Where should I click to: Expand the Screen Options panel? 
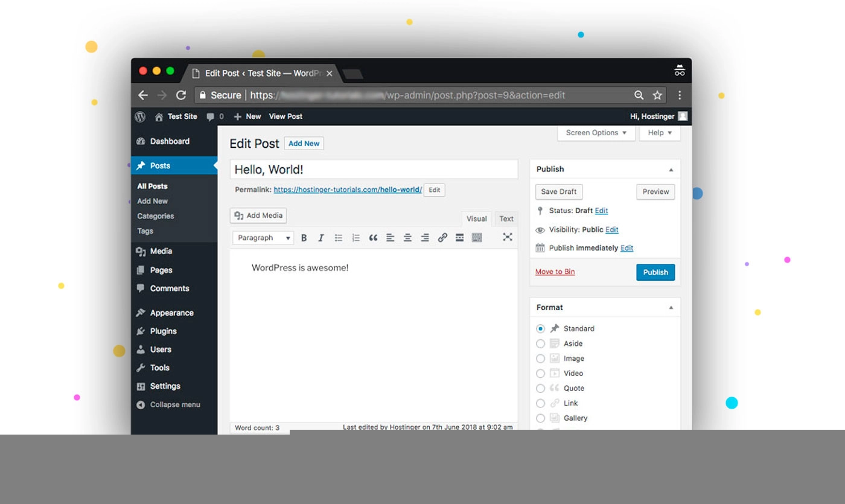click(x=596, y=133)
